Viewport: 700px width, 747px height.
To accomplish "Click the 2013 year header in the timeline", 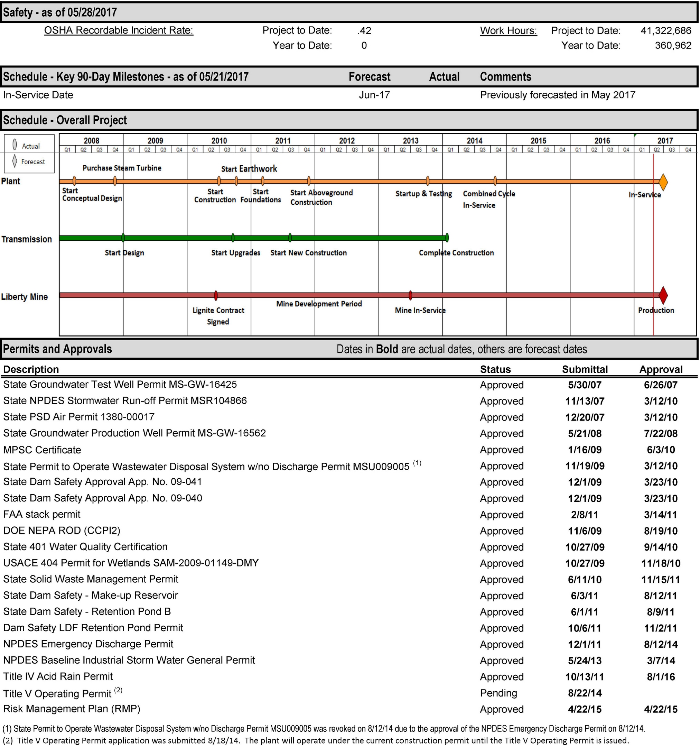I will coord(410,140).
